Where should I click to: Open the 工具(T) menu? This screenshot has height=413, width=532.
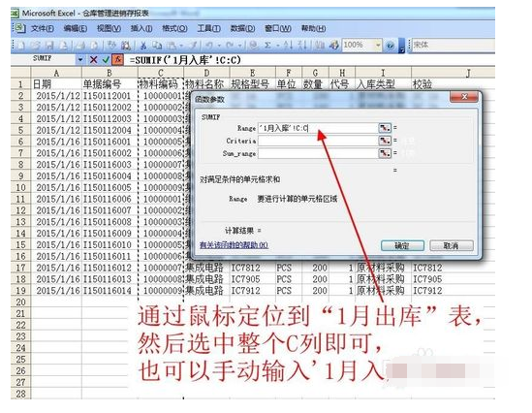click(208, 28)
